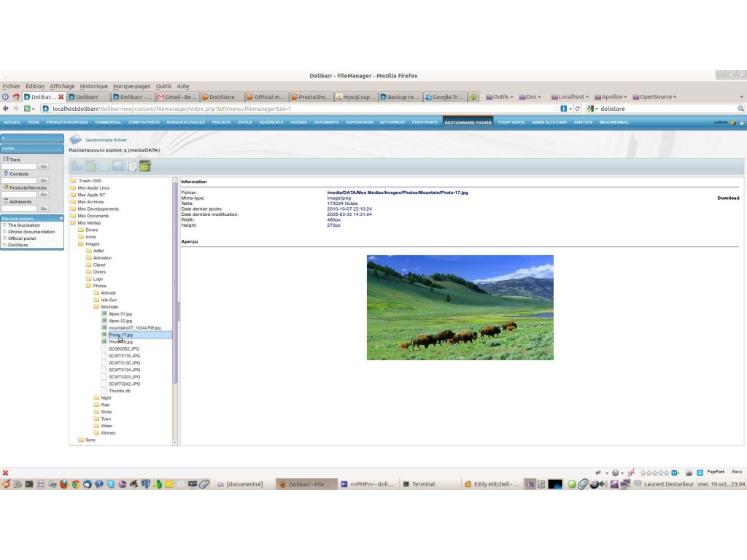Click the Gestionnaire fichier folder icon

tap(75, 139)
